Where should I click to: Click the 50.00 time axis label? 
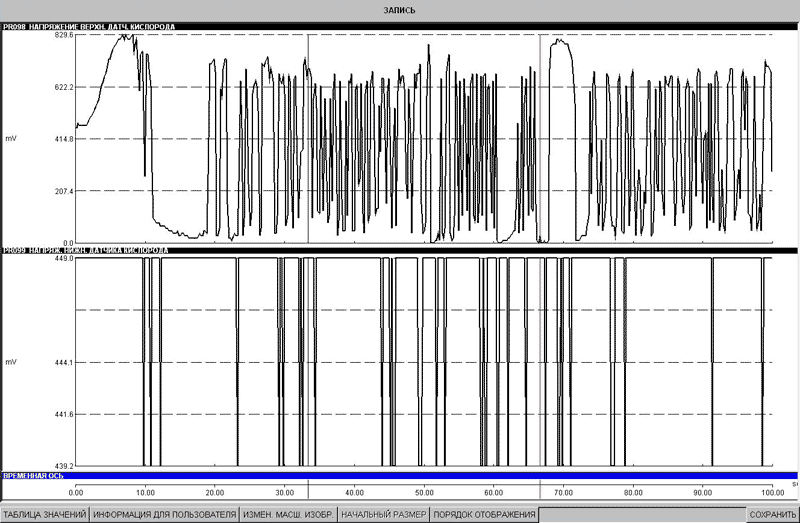(424, 493)
